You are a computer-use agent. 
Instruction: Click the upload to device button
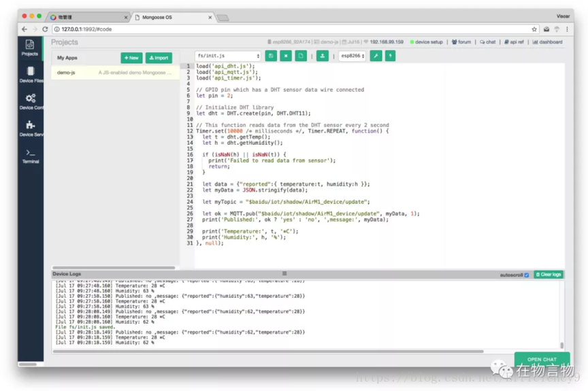coord(322,56)
